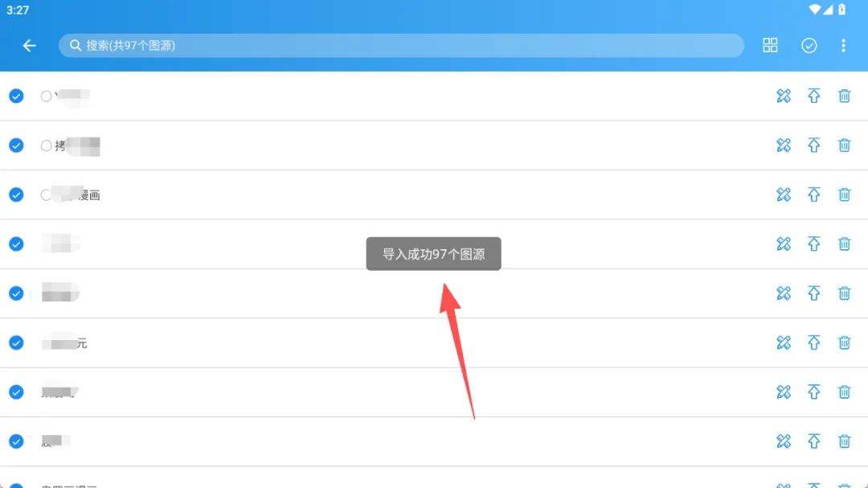Edit the fourth source using its pencil-ruler icon
The image size is (868, 488).
[784, 244]
